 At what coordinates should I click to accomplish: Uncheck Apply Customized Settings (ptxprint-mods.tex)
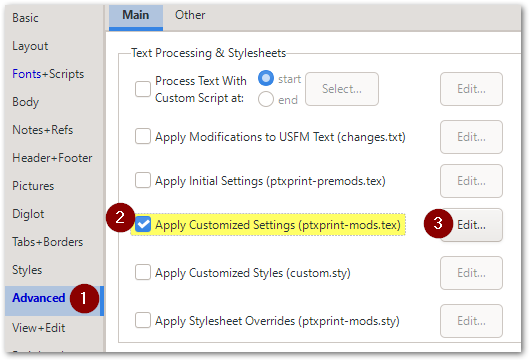coord(143,225)
